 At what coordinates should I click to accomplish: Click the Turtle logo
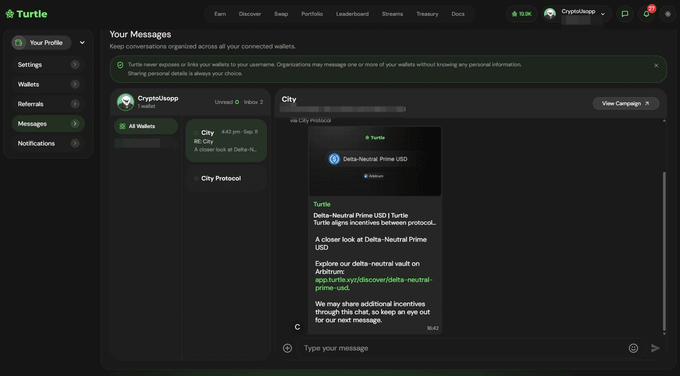pyautogui.click(x=26, y=14)
